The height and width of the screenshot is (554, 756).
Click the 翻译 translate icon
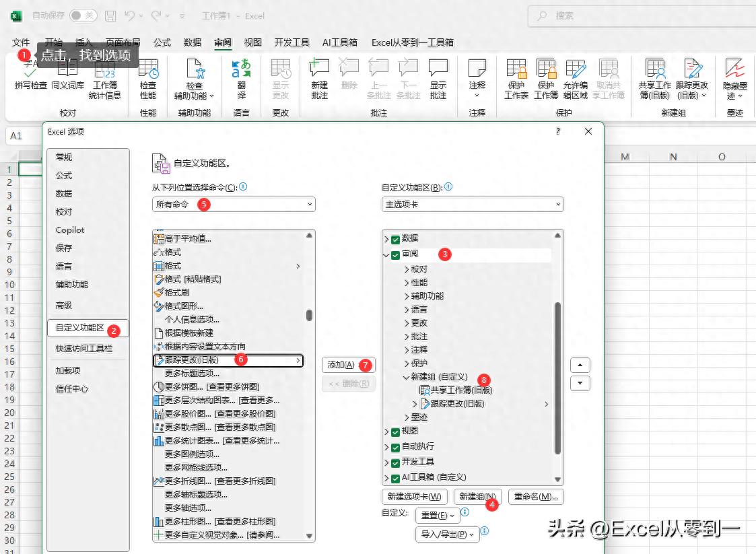[241, 69]
